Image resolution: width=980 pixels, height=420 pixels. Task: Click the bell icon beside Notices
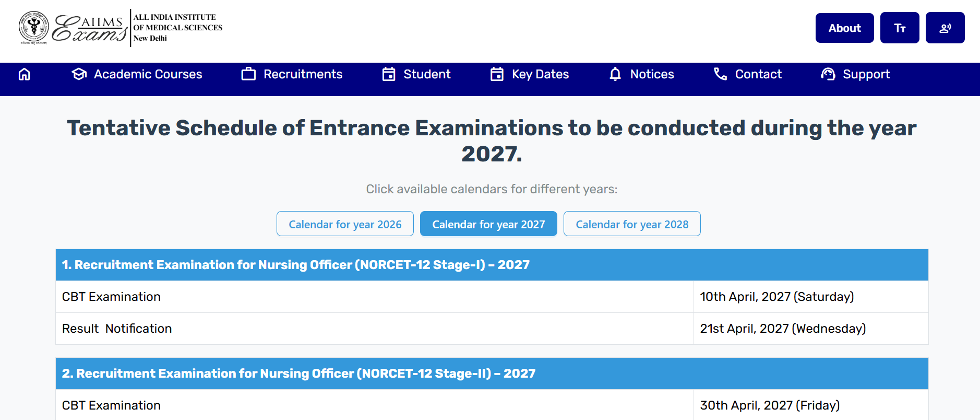615,74
